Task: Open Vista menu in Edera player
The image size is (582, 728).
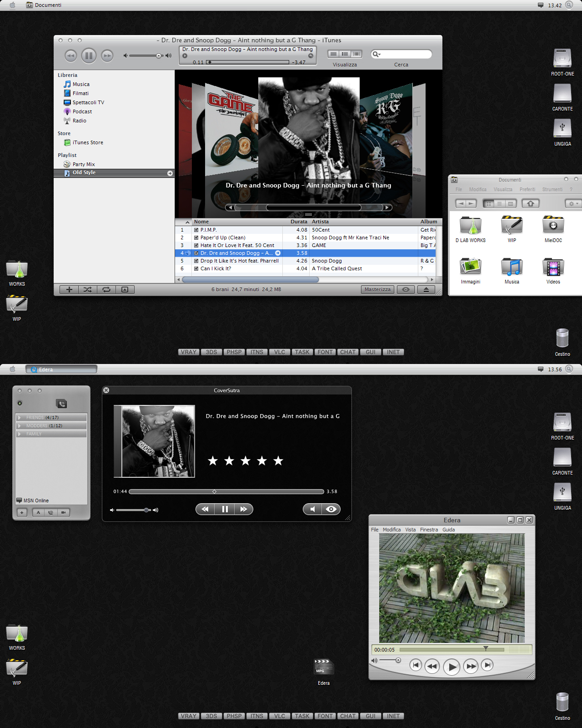Action: [x=411, y=530]
